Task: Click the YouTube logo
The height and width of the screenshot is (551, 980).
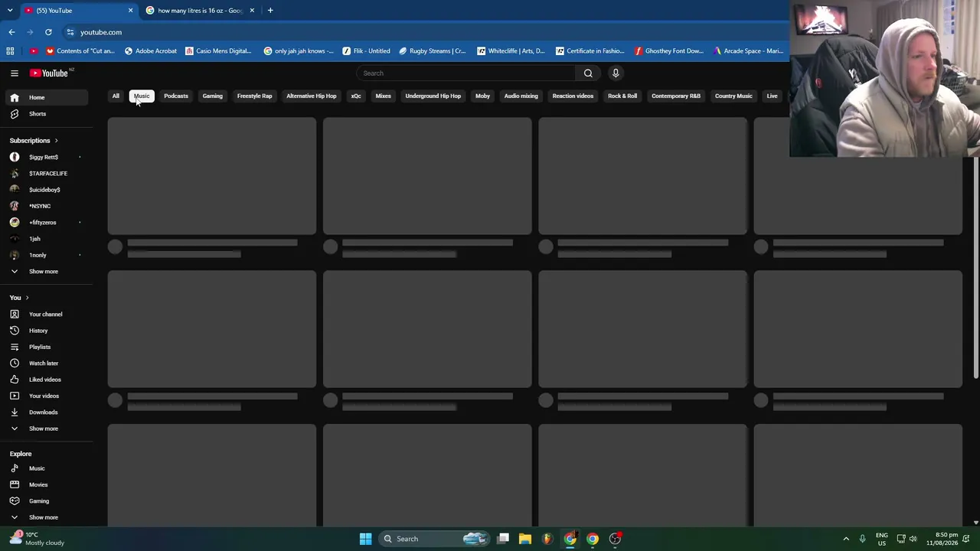Action: pos(49,73)
